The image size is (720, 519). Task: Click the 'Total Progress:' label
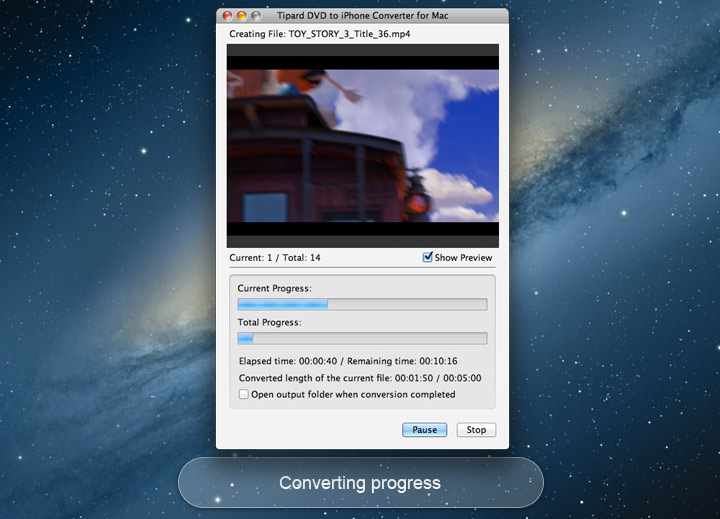[269, 322]
